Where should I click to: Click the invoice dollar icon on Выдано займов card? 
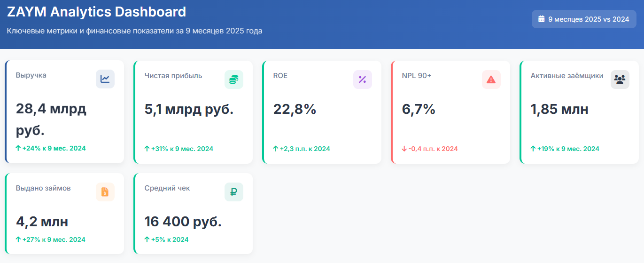(x=105, y=192)
